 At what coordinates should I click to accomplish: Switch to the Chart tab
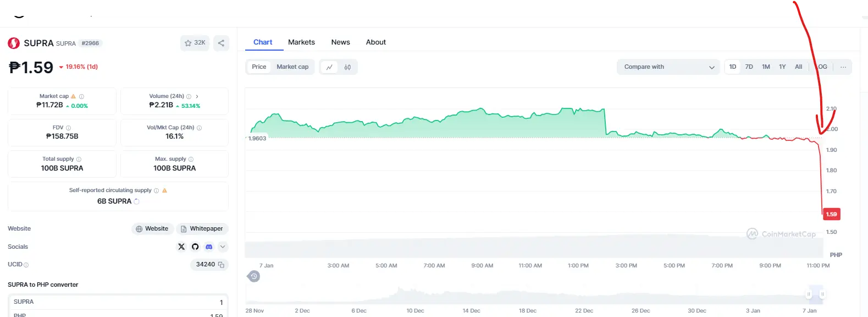pyautogui.click(x=263, y=42)
